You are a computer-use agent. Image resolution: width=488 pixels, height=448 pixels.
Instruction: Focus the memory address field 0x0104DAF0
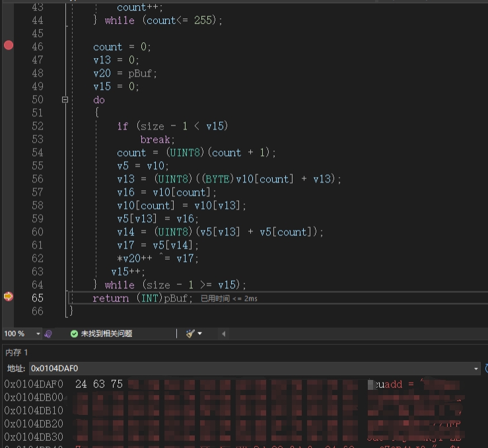point(252,369)
